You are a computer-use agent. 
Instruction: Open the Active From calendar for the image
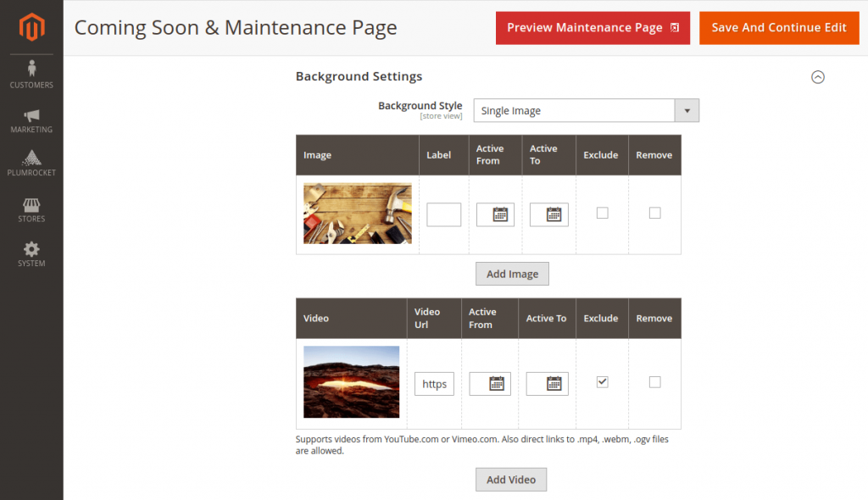click(x=496, y=214)
